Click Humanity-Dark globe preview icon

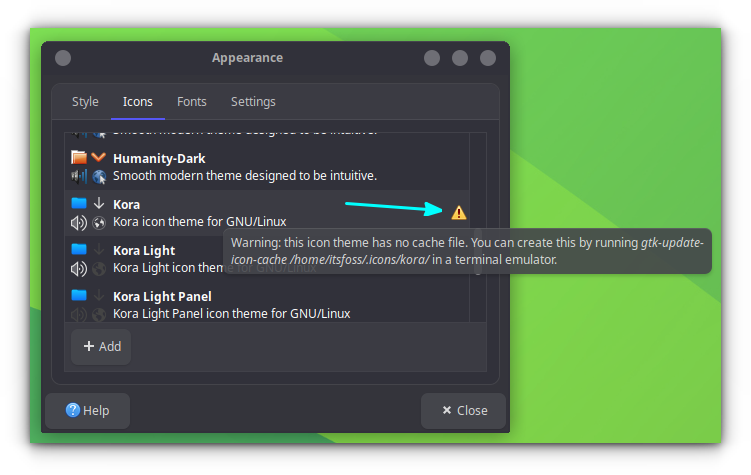pyautogui.click(x=99, y=177)
